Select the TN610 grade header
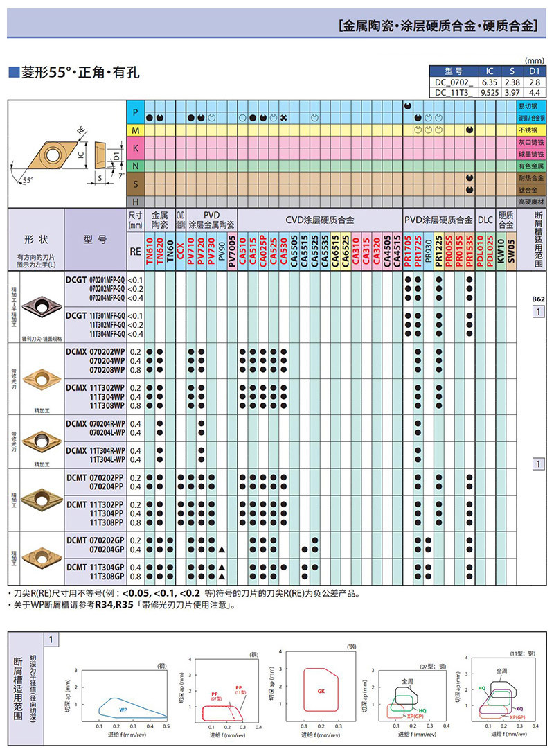Screen dimensions: 554x756 [x=150, y=251]
